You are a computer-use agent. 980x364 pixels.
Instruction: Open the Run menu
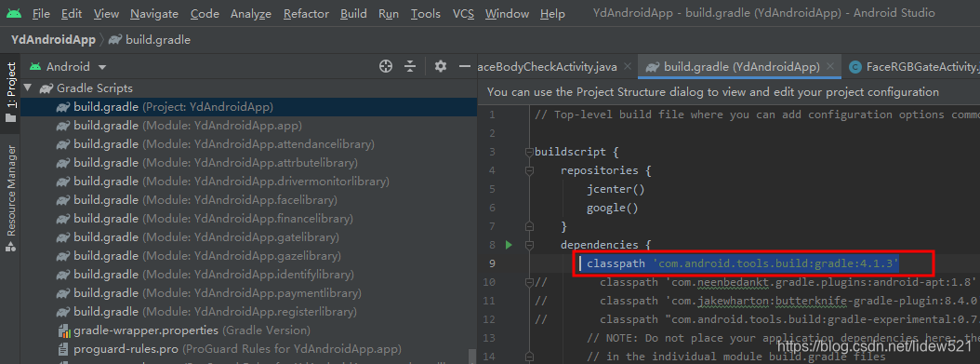coord(389,13)
